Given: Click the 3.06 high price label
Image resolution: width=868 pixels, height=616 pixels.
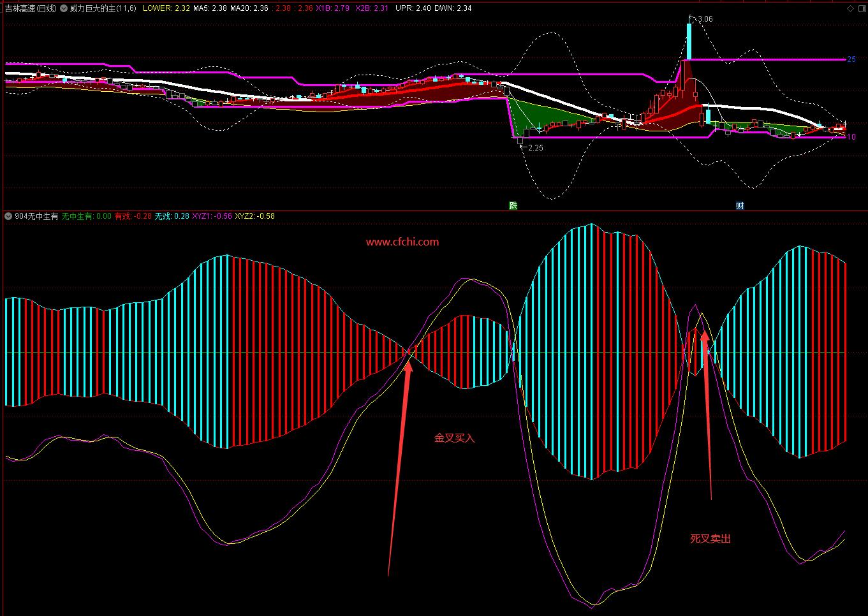Looking at the screenshot, I should click(x=705, y=19).
